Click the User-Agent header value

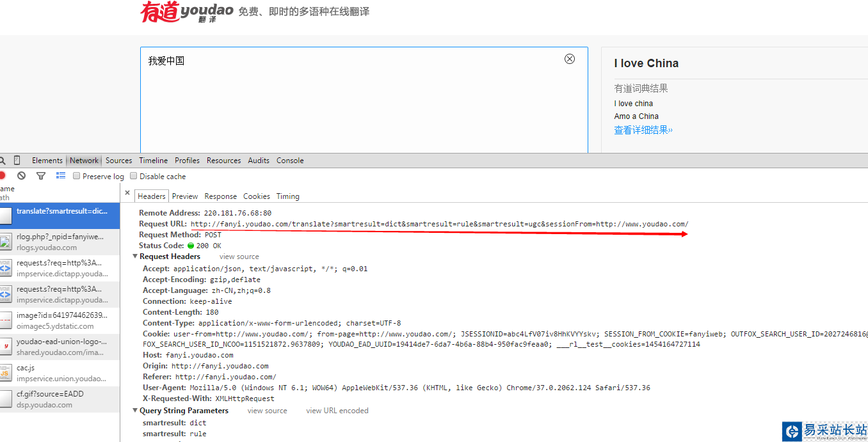click(420, 388)
